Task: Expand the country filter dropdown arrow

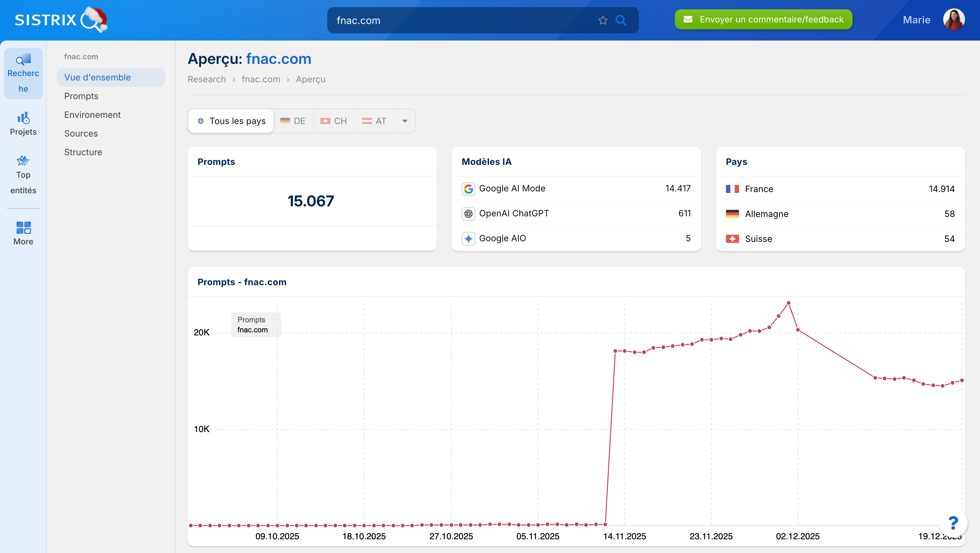Action: (405, 121)
